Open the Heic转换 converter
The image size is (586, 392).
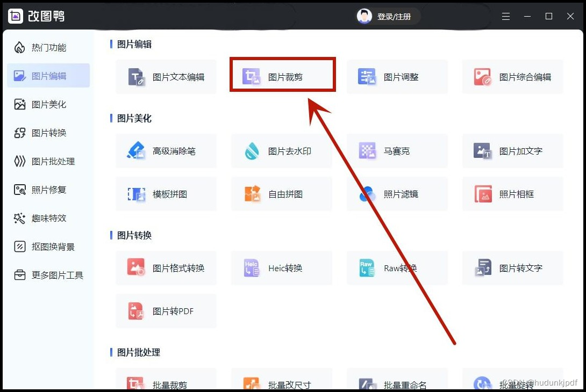(x=281, y=268)
